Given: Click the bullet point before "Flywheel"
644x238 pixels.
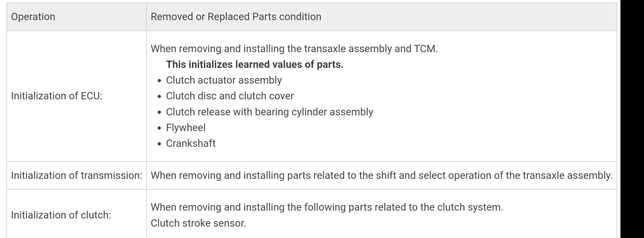Looking at the screenshot, I should coord(159,128).
